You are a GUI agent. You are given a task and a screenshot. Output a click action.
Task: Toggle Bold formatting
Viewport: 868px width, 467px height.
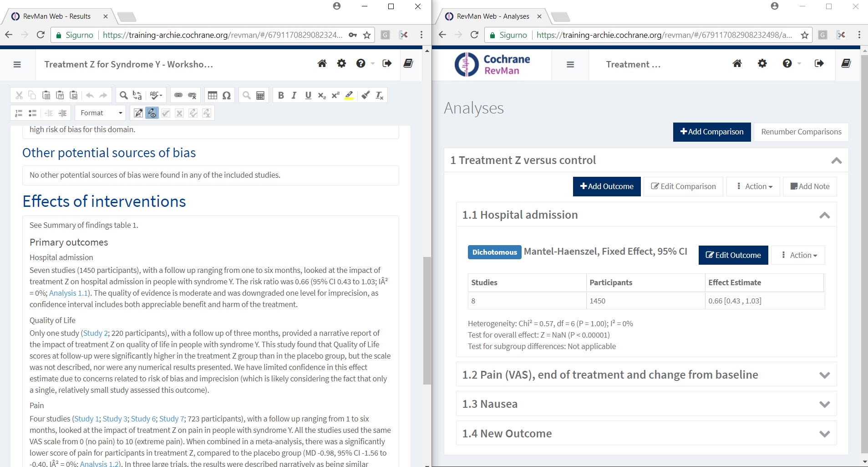[x=281, y=95]
